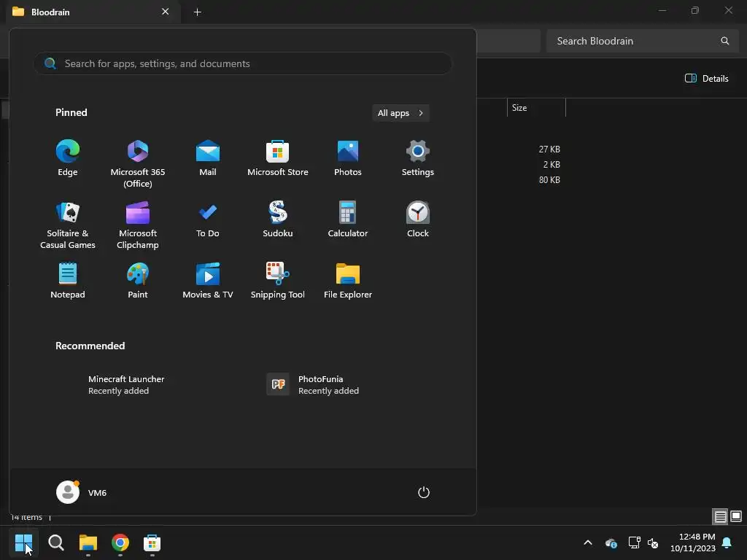Open the Sudoku game
The width and height of the screenshot is (747, 560).
[x=278, y=220]
